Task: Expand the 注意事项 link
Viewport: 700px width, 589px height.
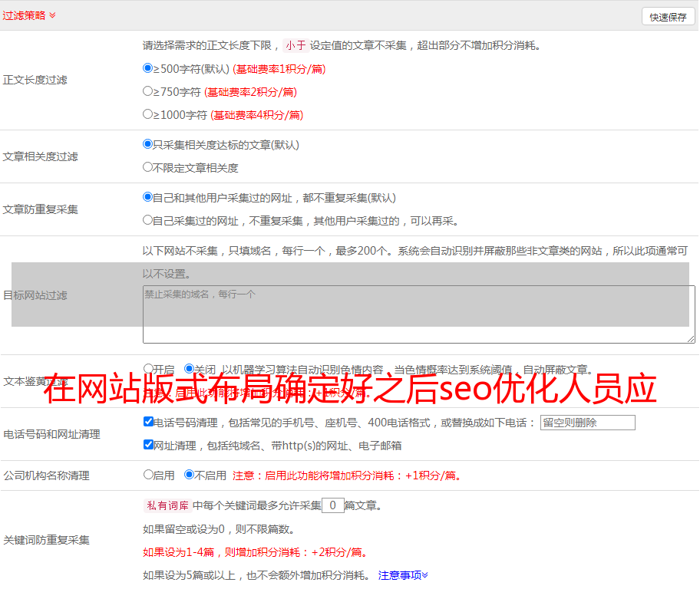Action: [x=403, y=574]
